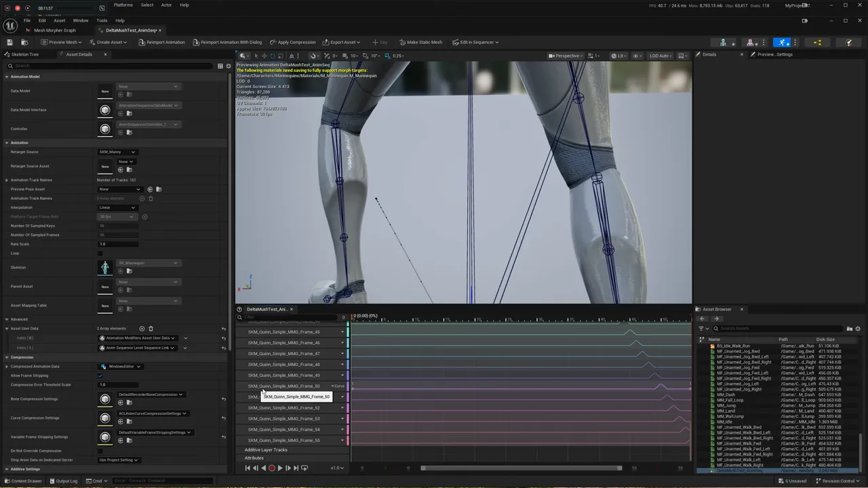Screen dimensions: 868x488
Task: Click the Record animation button
Action: coord(272,468)
